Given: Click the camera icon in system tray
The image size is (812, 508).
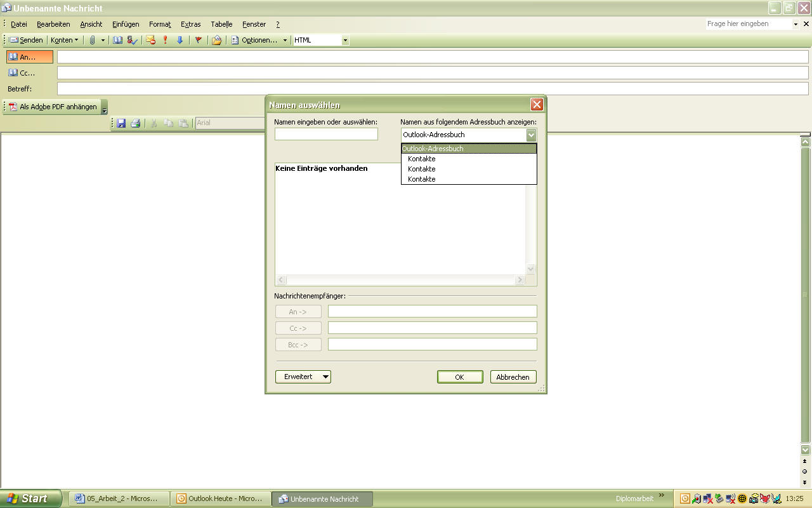Looking at the screenshot, I should click(x=754, y=498).
